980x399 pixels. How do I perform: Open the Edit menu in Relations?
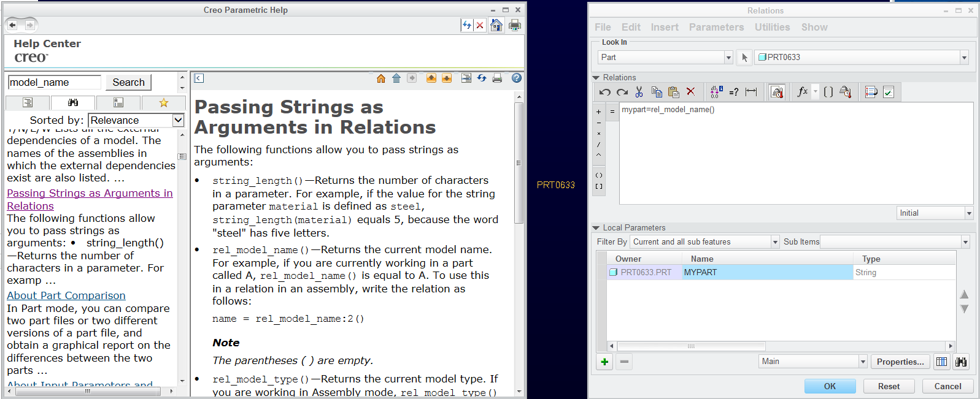pyautogui.click(x=631, y=27)
